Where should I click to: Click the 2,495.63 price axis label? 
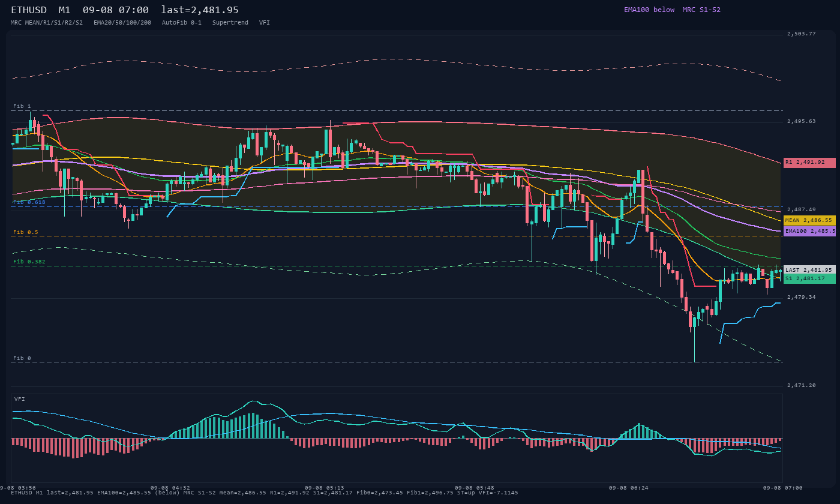[802, 121]
